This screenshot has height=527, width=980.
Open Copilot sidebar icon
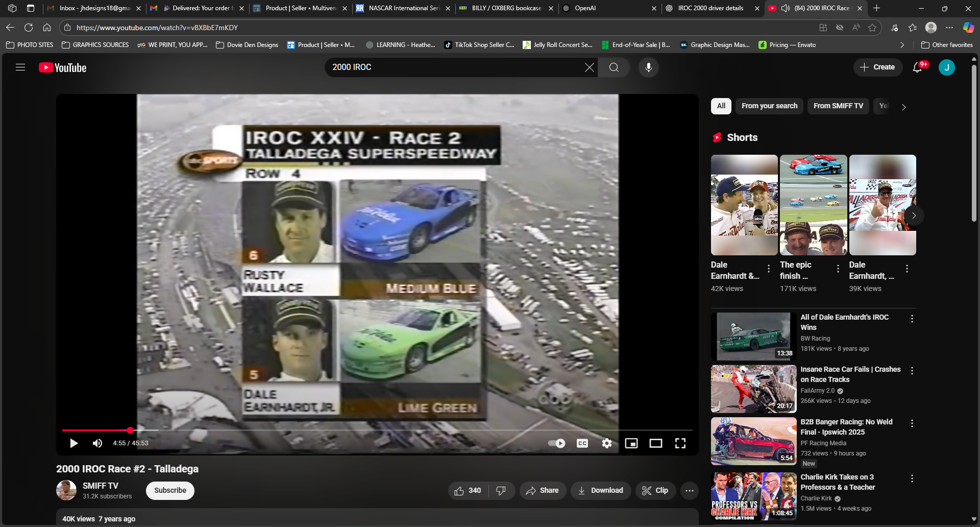click(968, 28)
